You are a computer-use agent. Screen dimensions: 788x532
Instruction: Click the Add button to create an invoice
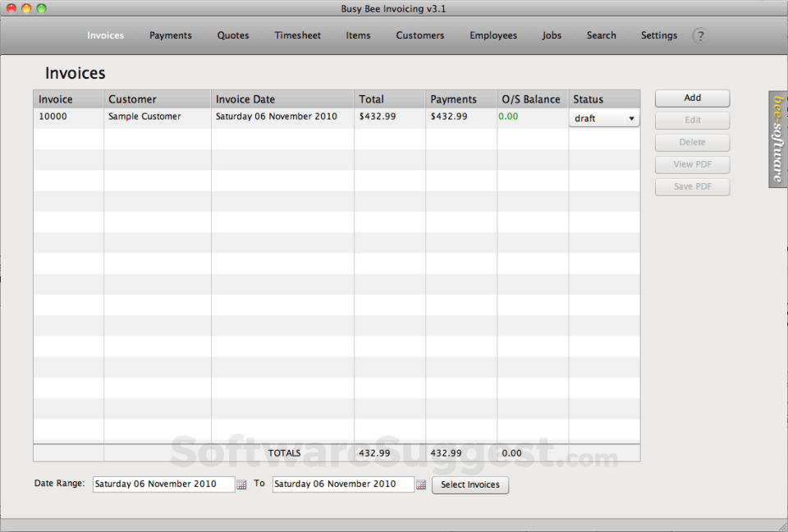(691, 98)
